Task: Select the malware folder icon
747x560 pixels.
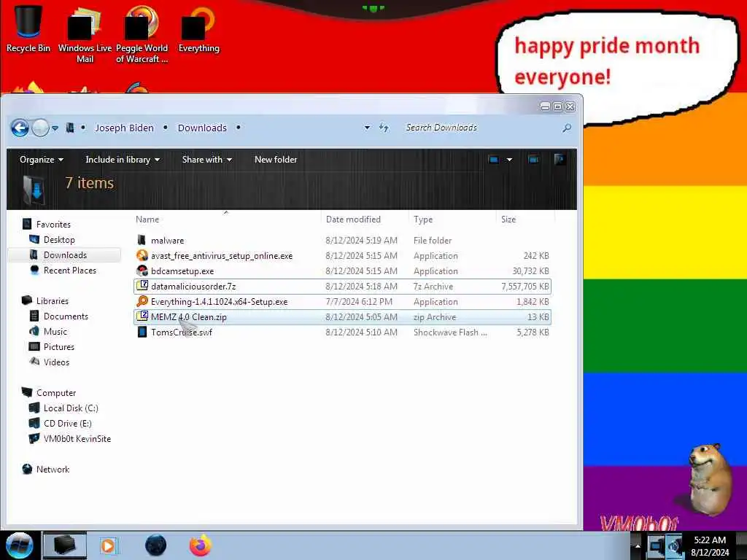Action: (142, 240)
